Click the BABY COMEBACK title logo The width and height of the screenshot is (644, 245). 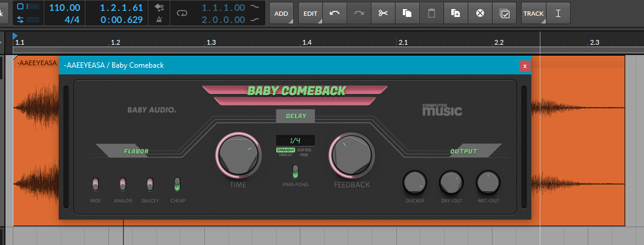(296, 91)
